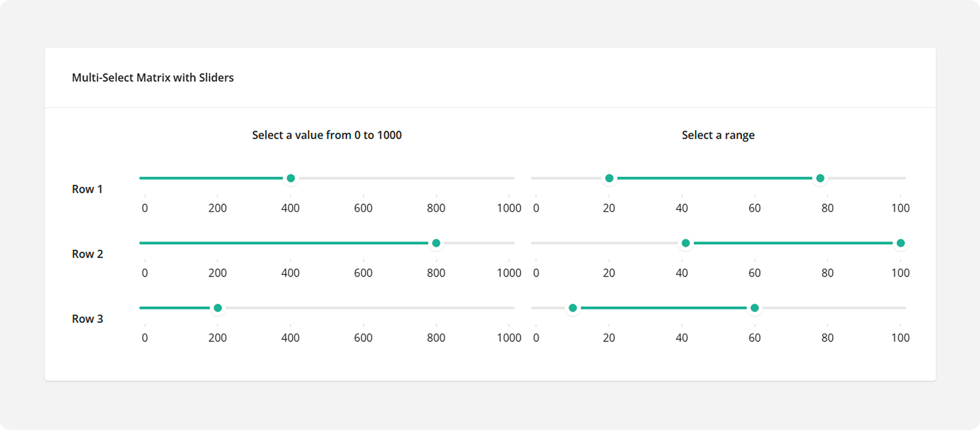Click the Row 1 label
The width and height of the screenshot is (980, 430).
[x=87, y=188]
